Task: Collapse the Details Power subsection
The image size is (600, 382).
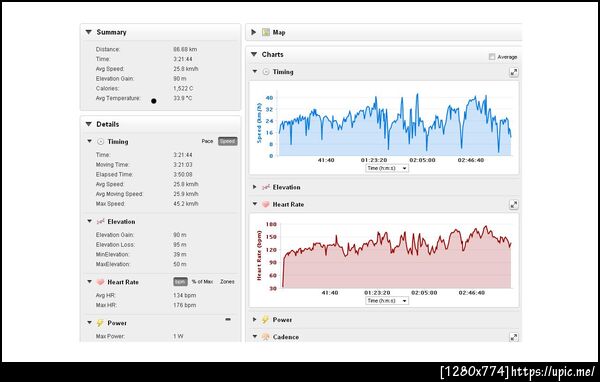Action: [x=90, y=323]
